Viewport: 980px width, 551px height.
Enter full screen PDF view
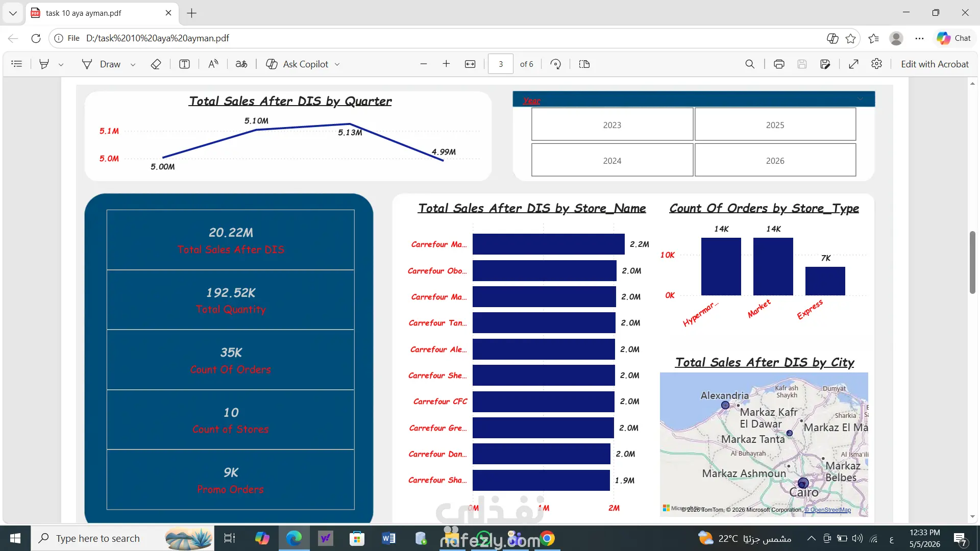(x=853, y=64)
